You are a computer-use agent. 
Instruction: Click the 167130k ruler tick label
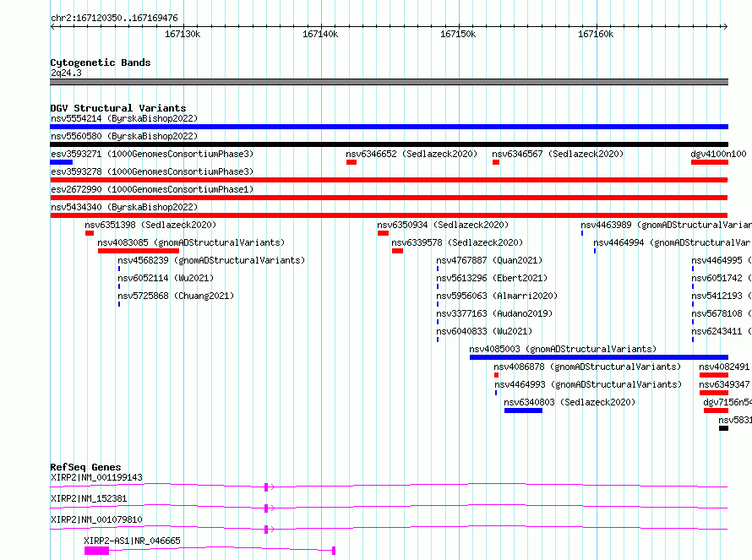click(x=183, y=34)
